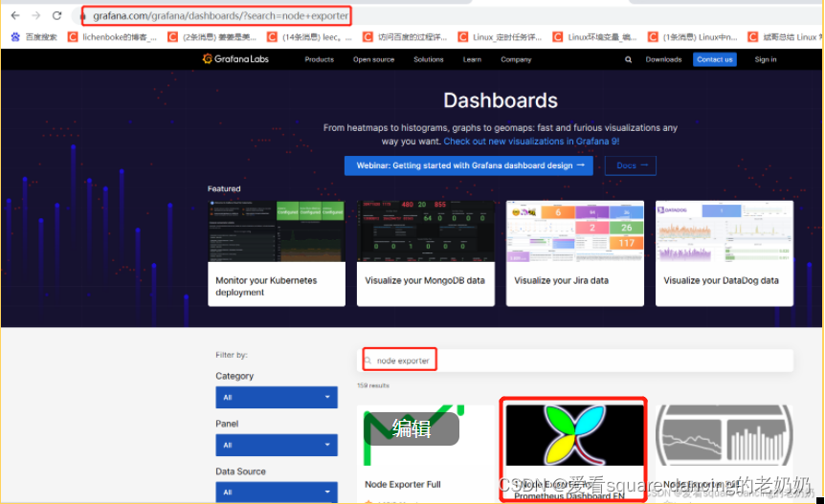
Task: Click the address bar URL
Action: (x=220, y=15)
